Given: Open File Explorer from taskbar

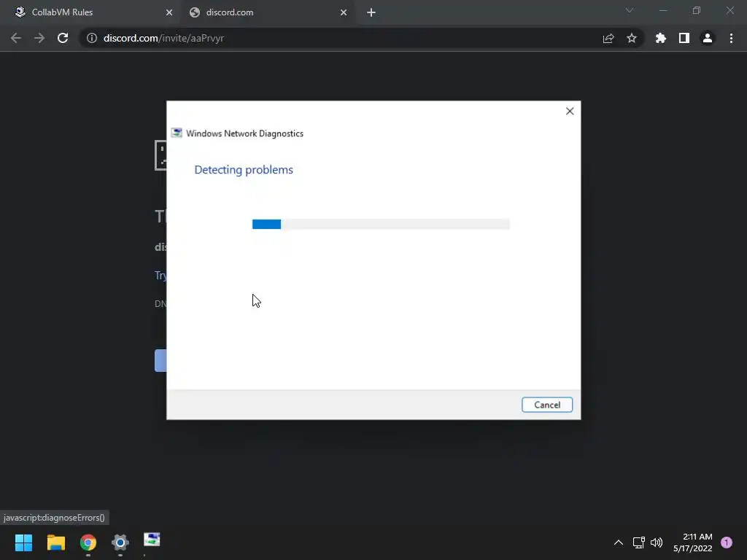Looking at the screenshot, I should pos(55,542).
